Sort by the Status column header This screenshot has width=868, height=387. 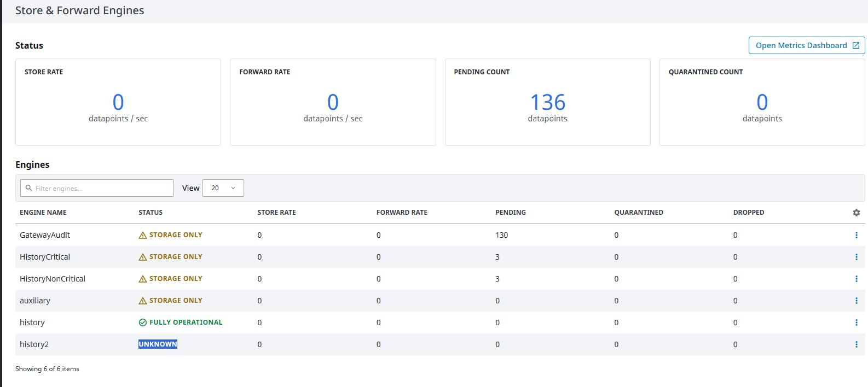(151, 213)
